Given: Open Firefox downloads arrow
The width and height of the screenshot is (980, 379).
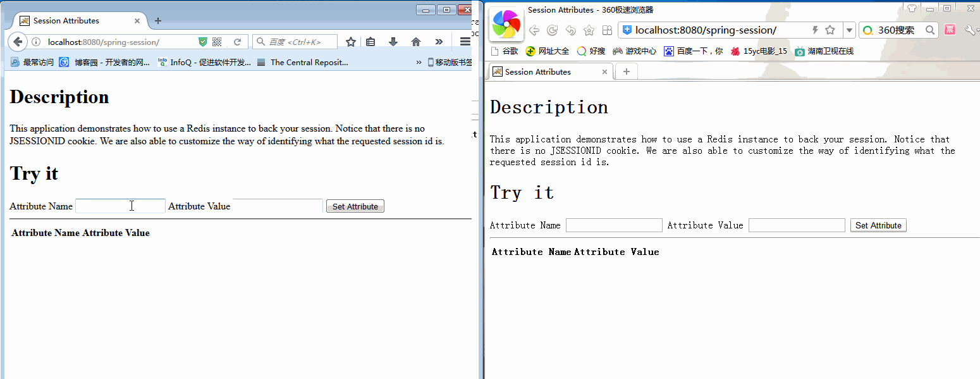Looking at the screenshot, I should [393, 42].
